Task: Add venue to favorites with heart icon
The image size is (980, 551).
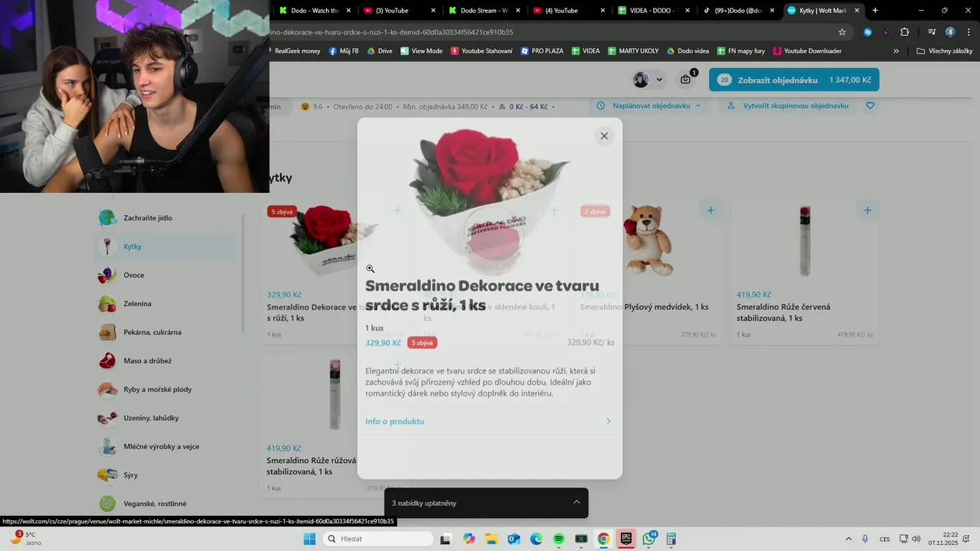Action: tap(870, 106)
